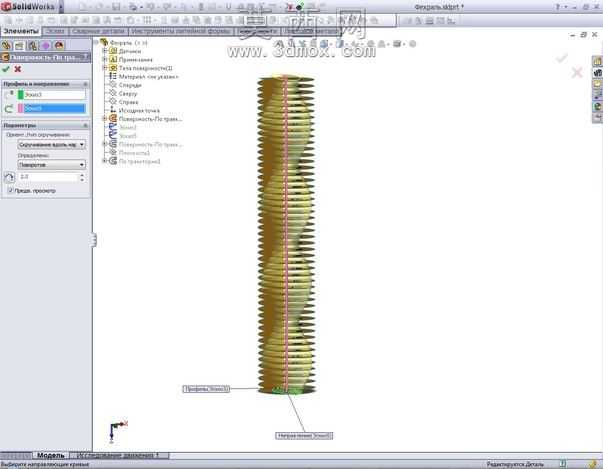Image resolution: width=603 pixels, height=469 pixels.
Task: Click the yellow icon at status bar end
Action: [x=594, y=464]
